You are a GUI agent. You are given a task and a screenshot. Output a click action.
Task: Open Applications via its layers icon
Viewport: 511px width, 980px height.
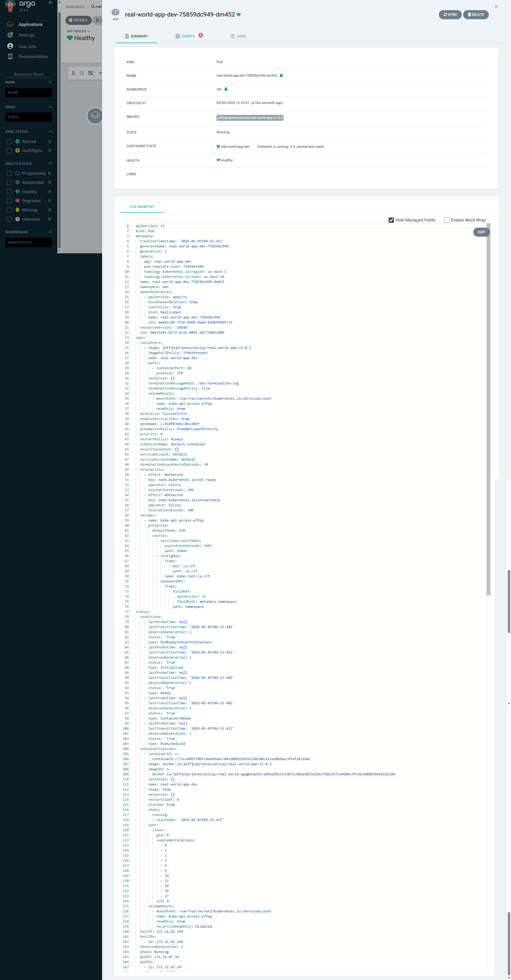coord(10,24)
